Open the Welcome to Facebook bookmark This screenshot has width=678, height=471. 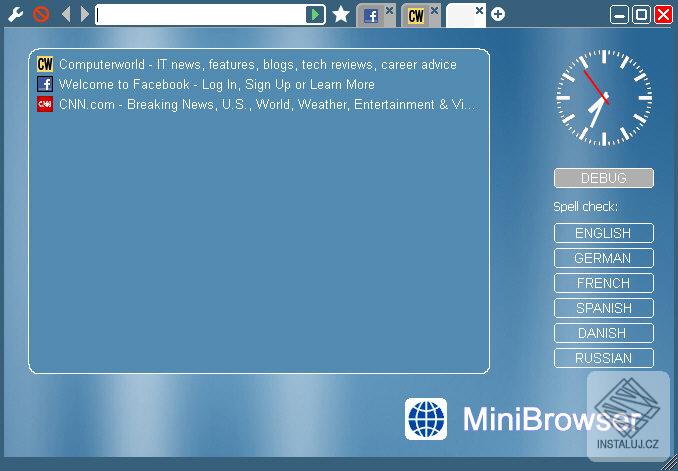(x=206, y=84)
